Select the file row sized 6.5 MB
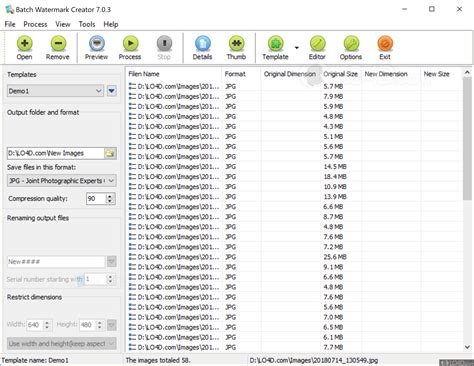The width and height of the screenshot is (474, 366). (x=295, y=327)
